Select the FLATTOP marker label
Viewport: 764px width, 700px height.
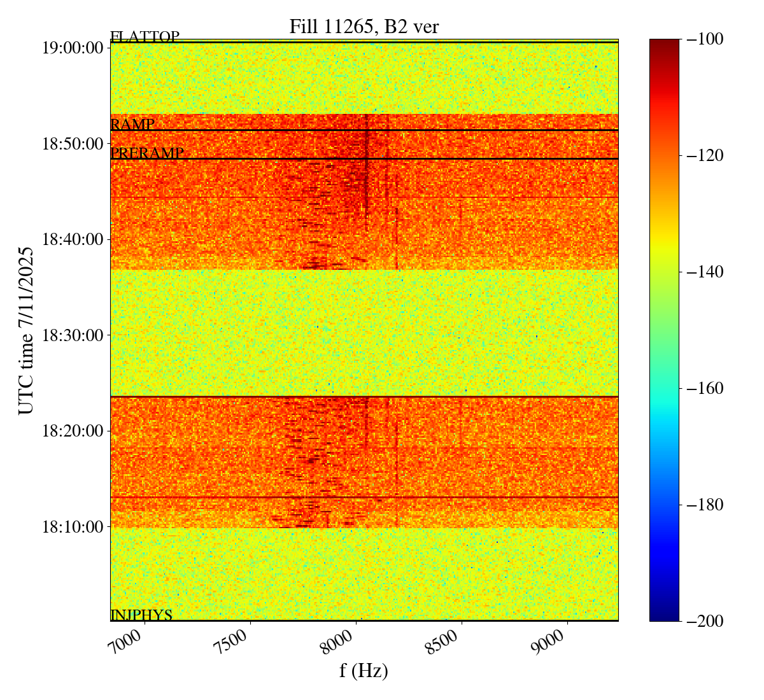(145, 37)
